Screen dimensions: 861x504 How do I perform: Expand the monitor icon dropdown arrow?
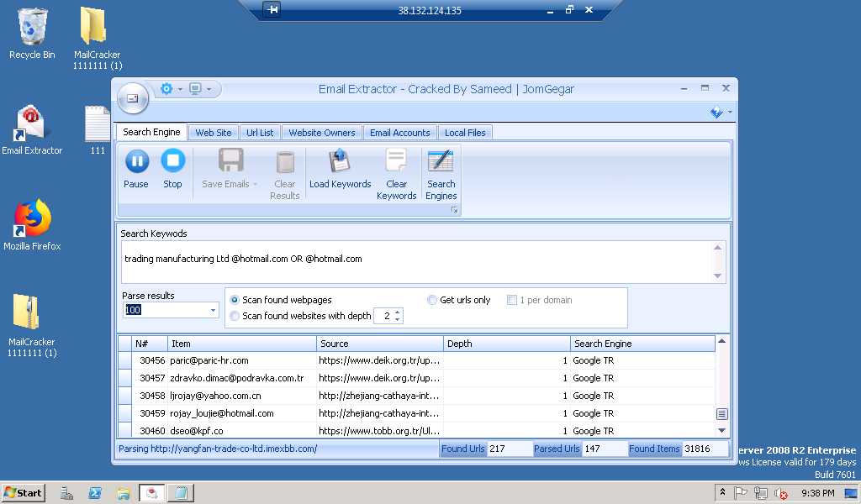click(x=209, y=89)
